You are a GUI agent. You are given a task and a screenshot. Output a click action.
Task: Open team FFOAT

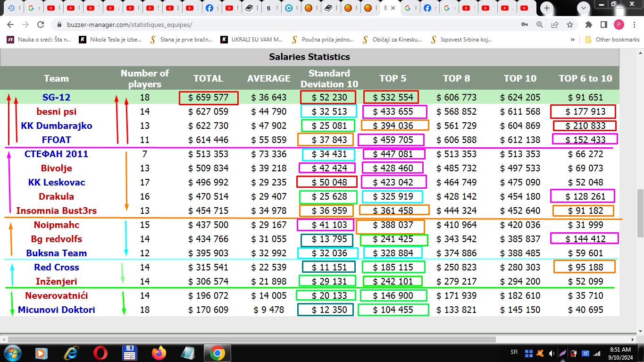click(56, 140)
